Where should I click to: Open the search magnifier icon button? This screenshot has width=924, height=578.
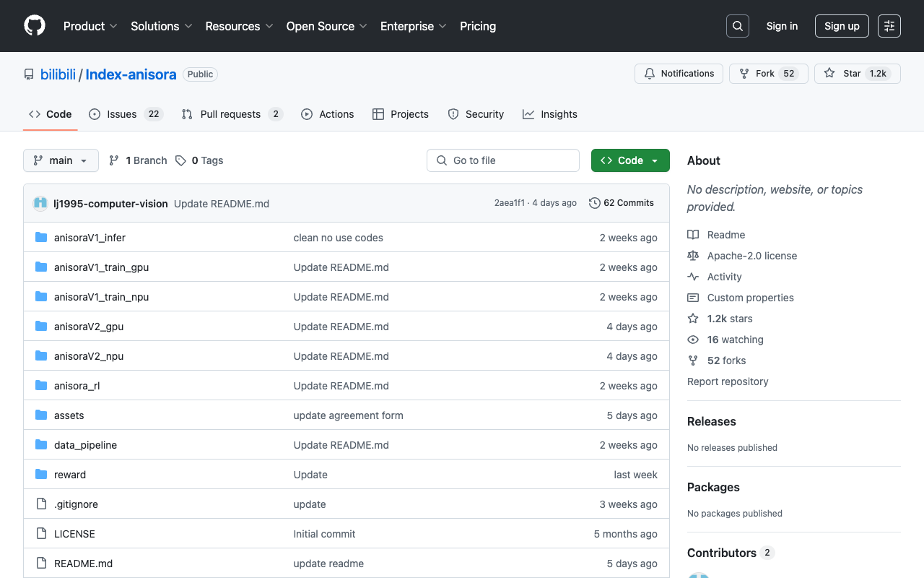point(738,26)
